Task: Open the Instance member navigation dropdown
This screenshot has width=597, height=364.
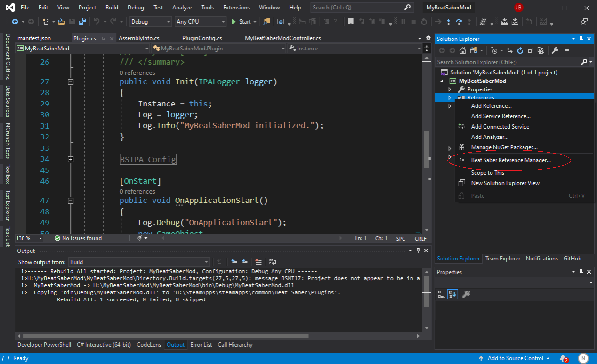Action: click(x=354, y=49)
